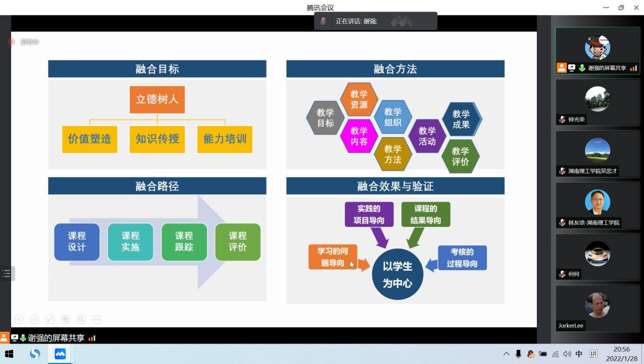Image resolution: width=644 pixels, height=364 pixels.
Task: Open the magnifier zoom tool below the slides
Action: 81,319
